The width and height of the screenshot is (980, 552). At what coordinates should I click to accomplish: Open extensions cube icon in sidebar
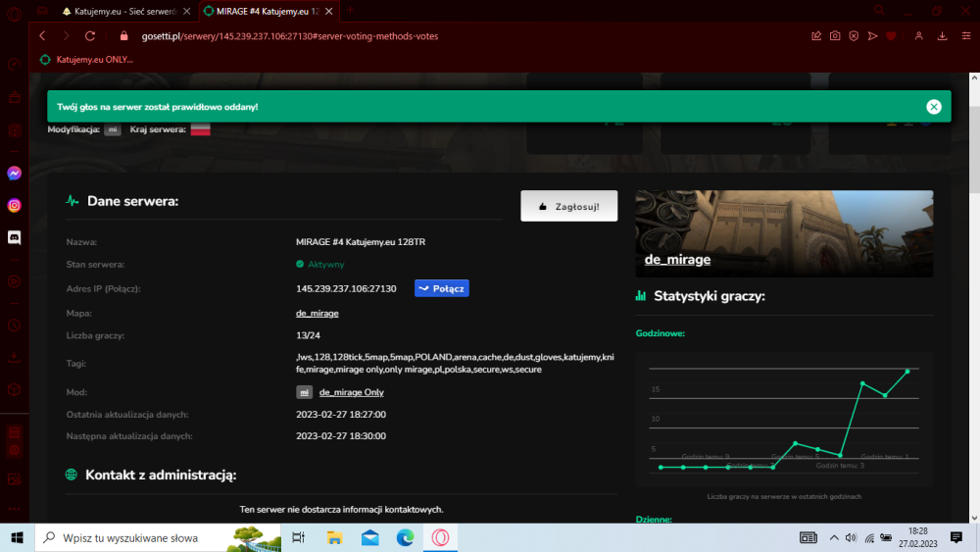tap(15, 390)
